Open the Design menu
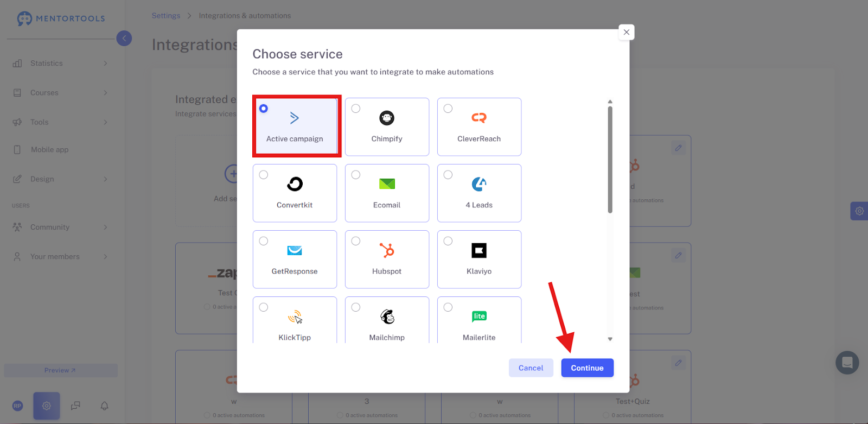 coord(60,179)
